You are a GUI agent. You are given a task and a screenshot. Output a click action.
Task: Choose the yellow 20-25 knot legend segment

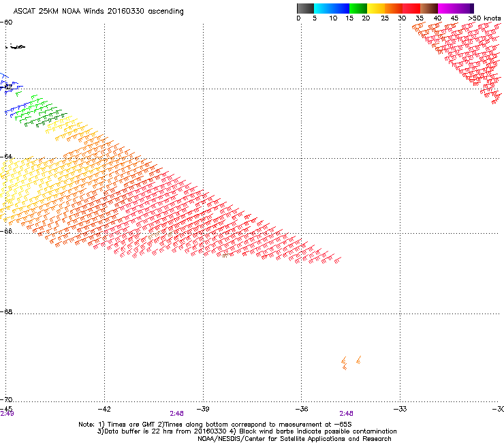(376, 8)
